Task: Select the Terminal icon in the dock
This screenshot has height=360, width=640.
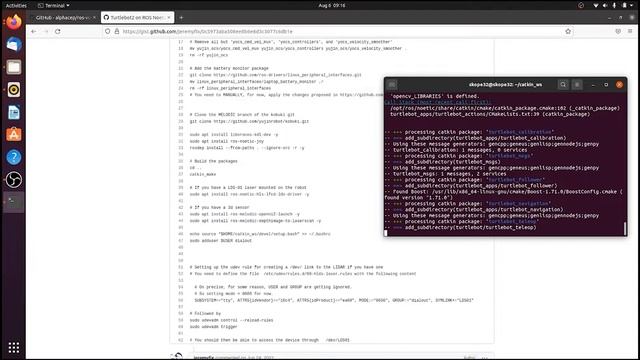Action: pos(13,202)
